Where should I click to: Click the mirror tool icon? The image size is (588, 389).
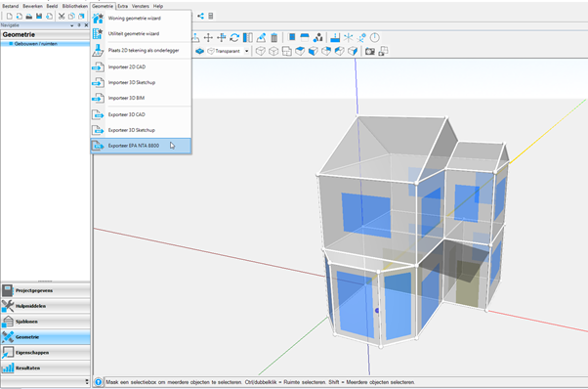pyautogui.click(x=248, y=37)
